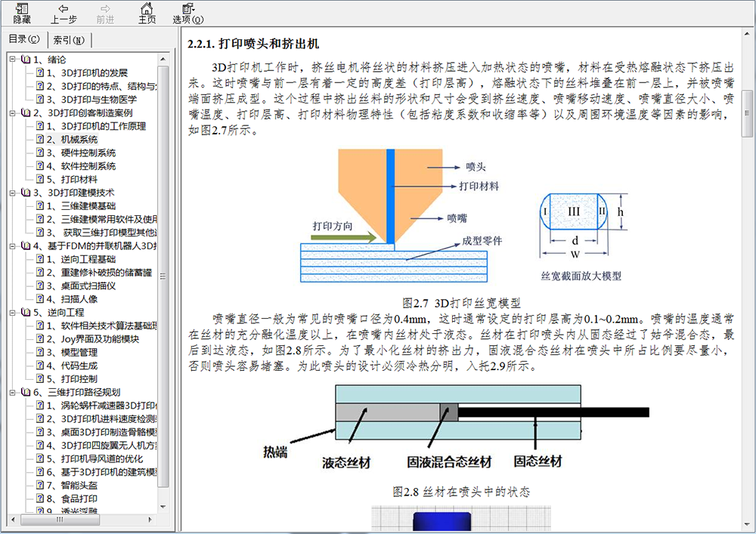Collapse the 2、3D打印创客制造案例 chapter node
This screenshot has height=534, width=756.
(x=13, y=113)
